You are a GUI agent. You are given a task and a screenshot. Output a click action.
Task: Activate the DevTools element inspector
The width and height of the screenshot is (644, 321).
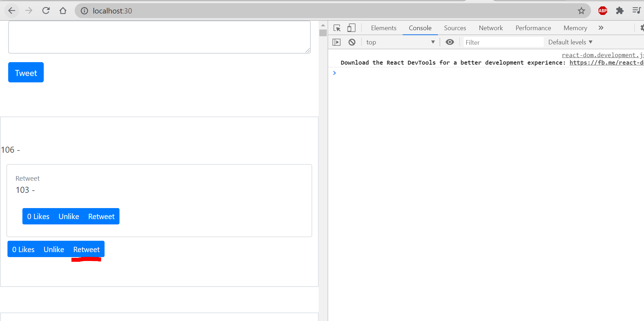pyautogui.click(x=337, y=28)
